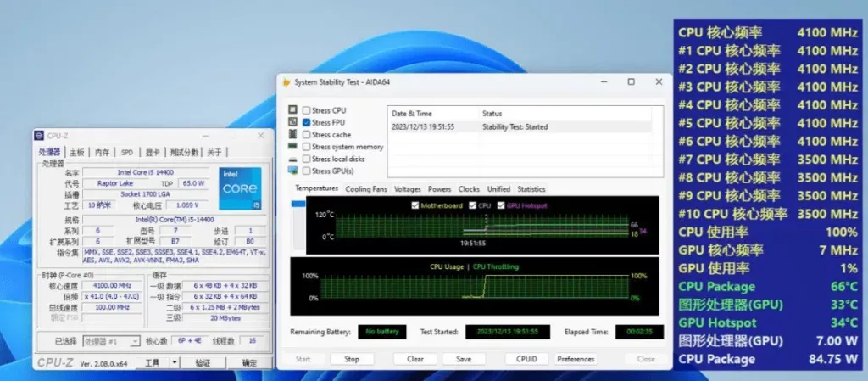Minimize the AIDA64 System Stability Test window
Image resolution: width=868 pixels, height=381 pixels.
(x=604, y=82)
